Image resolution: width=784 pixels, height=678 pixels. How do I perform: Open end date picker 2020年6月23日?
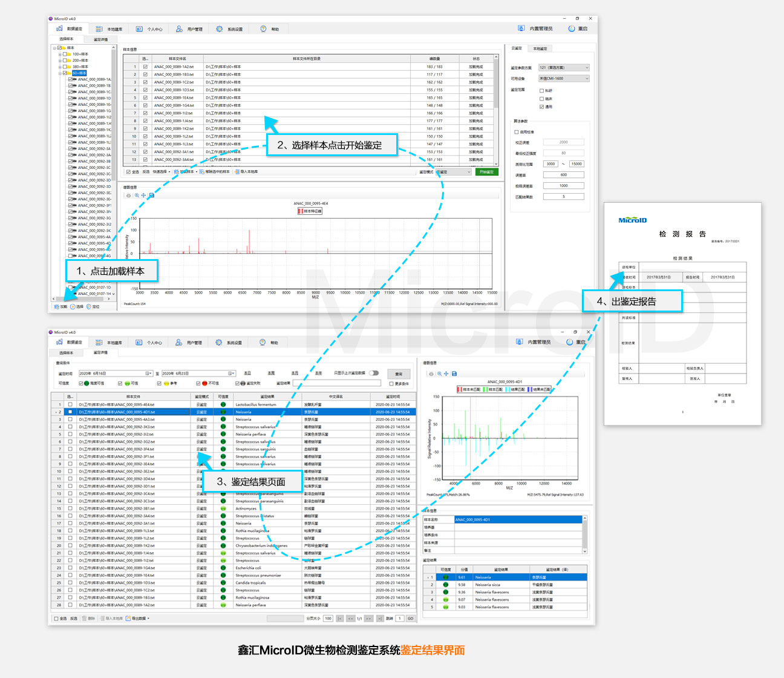231,374
